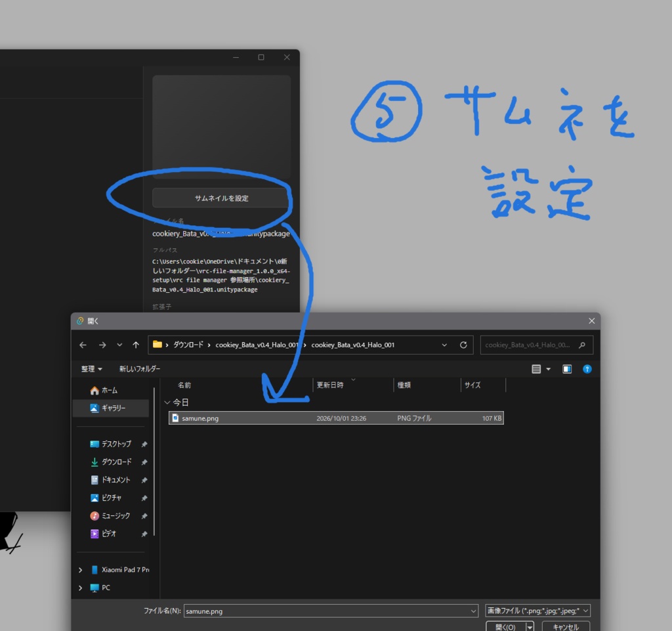Select the samune.png file
The height and width of the screenshot is (631, 672).
(x=336, y=418)
